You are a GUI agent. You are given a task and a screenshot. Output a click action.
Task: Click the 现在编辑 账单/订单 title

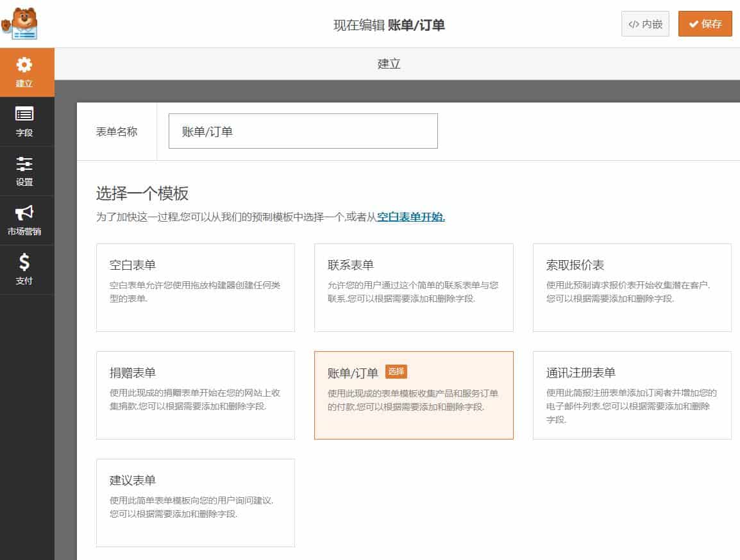point(389,25)
